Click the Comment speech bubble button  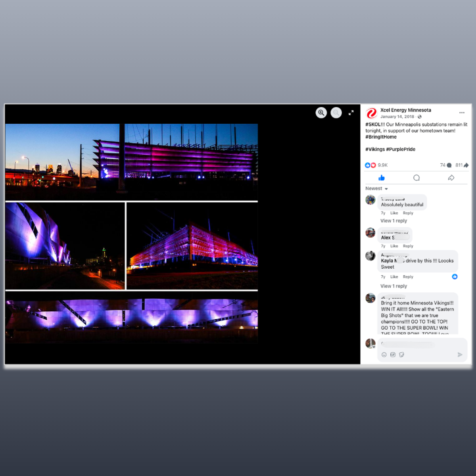(416, 178)
